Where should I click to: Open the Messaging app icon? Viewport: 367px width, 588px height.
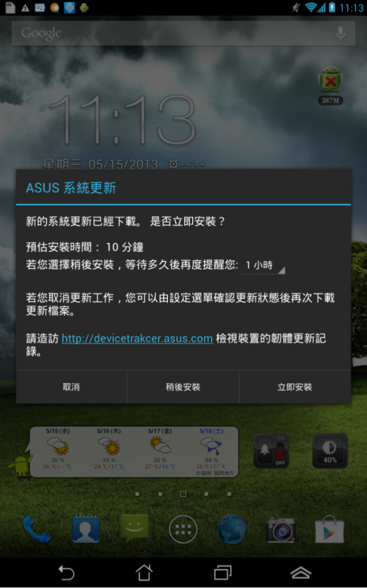tap(134, 528)
